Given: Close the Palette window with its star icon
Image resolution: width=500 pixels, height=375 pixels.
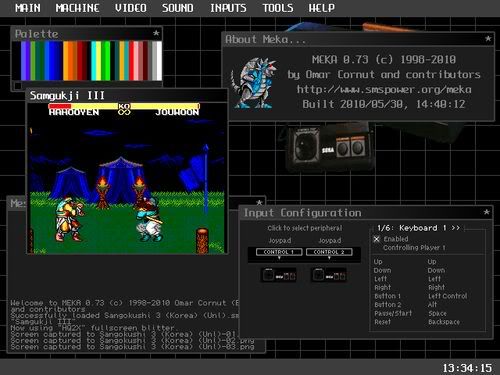Looking at the screenshot, I should 156,33.
